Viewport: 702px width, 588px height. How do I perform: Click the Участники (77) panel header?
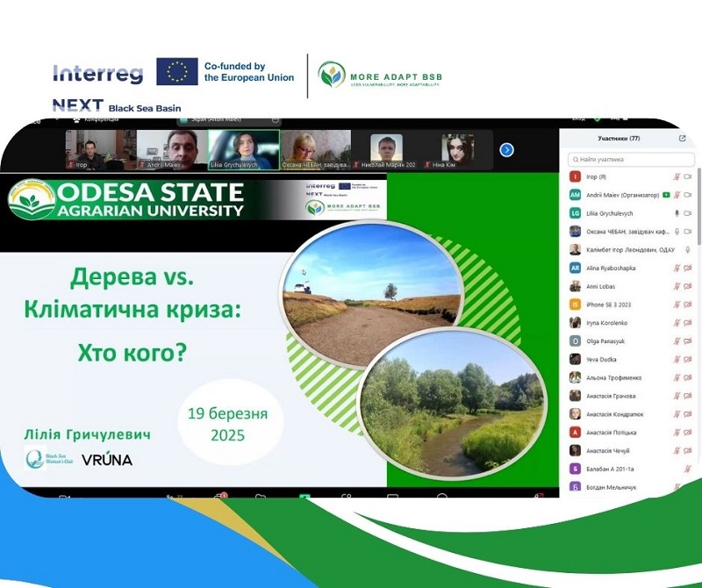(619, 138)
